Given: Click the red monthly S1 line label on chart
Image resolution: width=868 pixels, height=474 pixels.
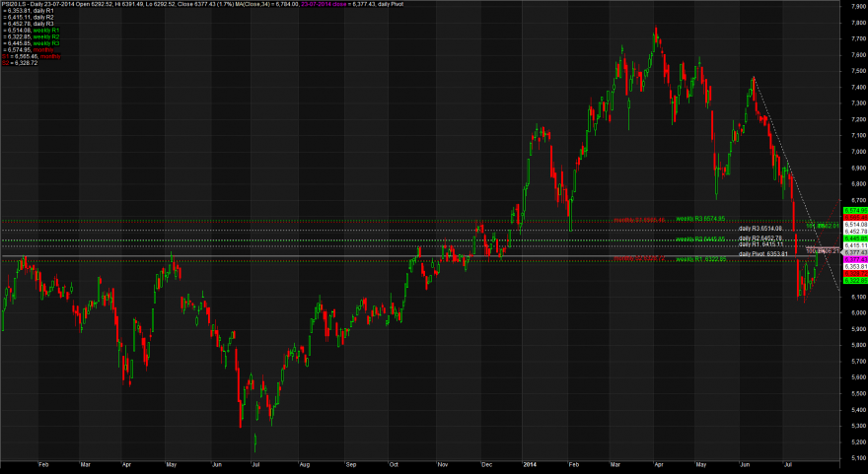Looking at the screenshot, I should click(639, 220).
